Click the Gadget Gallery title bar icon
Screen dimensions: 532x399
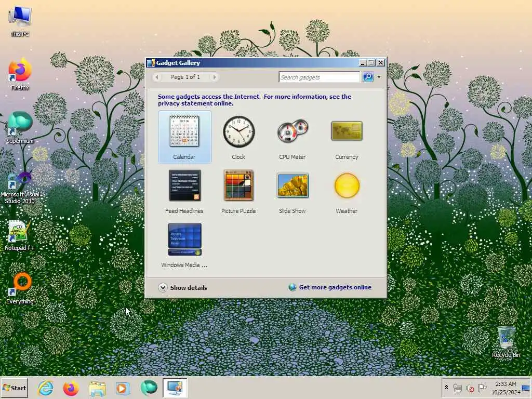coord(151,63)
